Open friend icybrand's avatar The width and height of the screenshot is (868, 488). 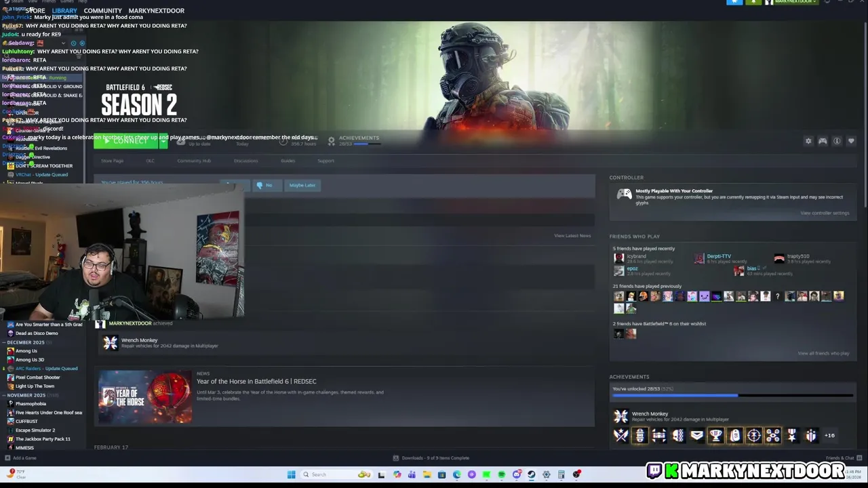point(618,258)
